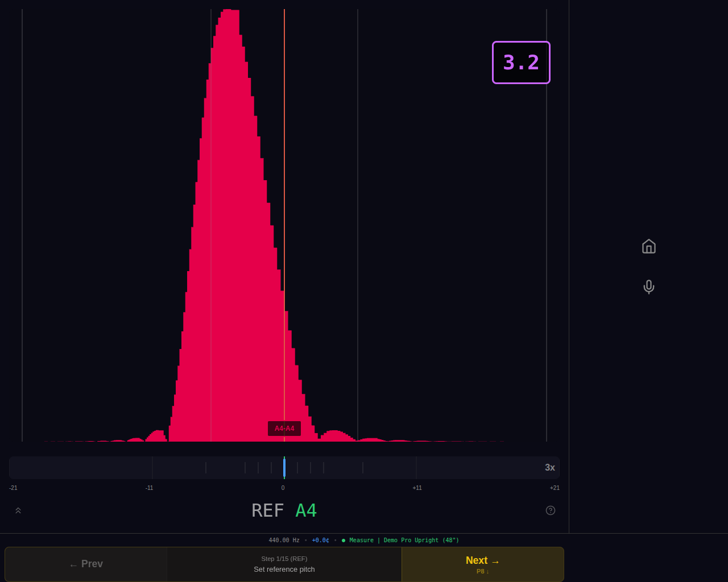Click the Next button to advance steps
The width and height of the screenshot is (728, 582).
(x=482, y=560)
